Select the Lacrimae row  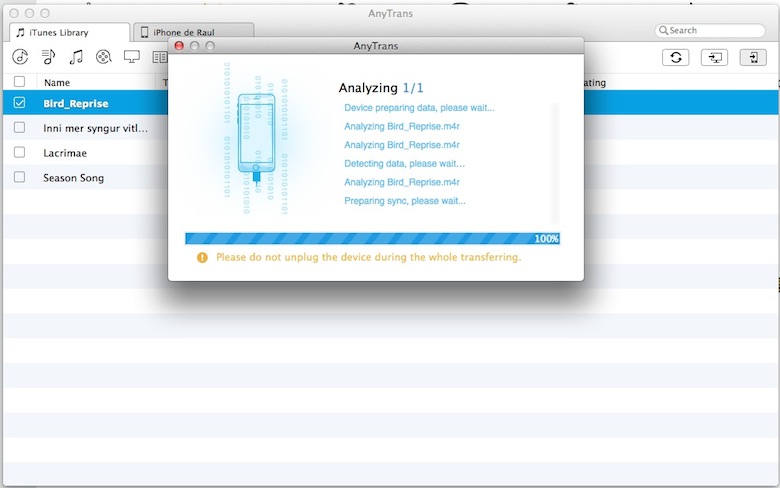[x=65, y=153]
